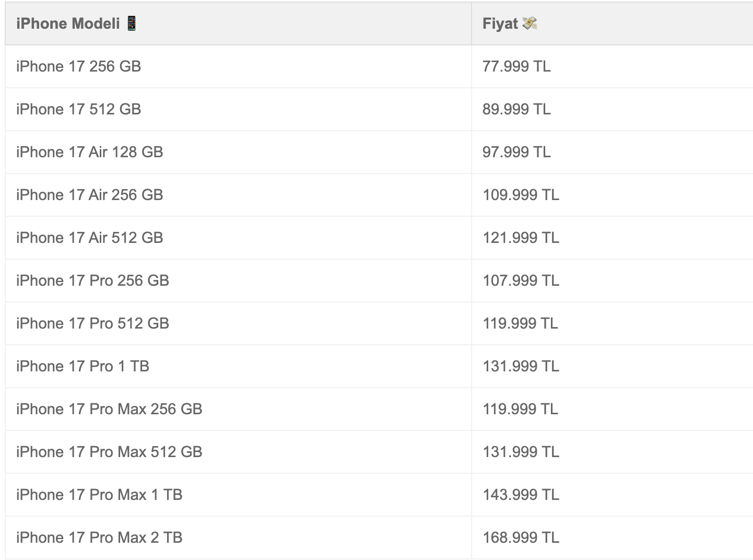
Task: Select the 143.999 TL price cell
Action: click(521, 495)
